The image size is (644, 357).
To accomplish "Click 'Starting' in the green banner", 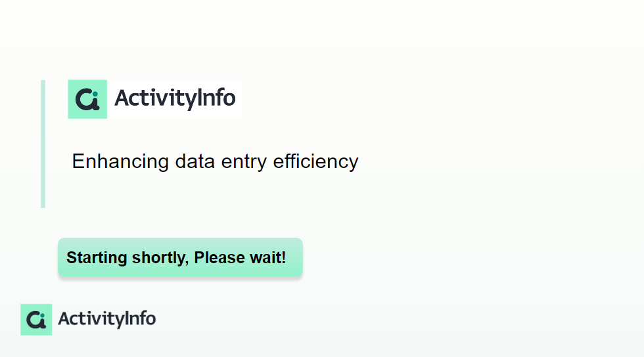I will pos(97,258).
